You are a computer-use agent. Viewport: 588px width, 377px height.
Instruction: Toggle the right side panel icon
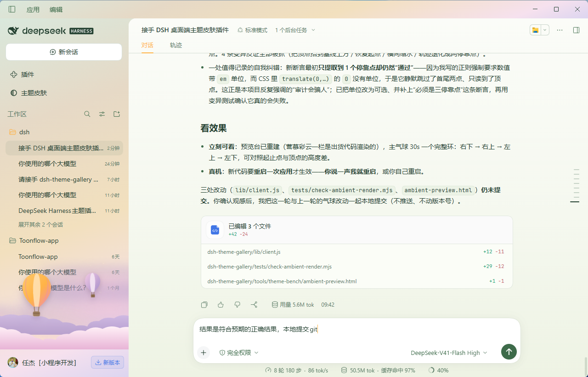576,30
